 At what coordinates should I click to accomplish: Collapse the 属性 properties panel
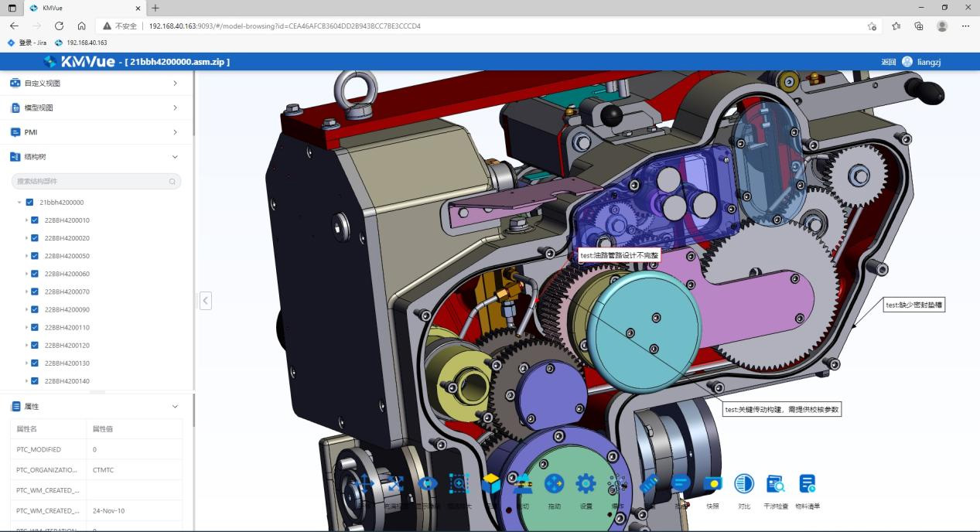pos(175,407)
